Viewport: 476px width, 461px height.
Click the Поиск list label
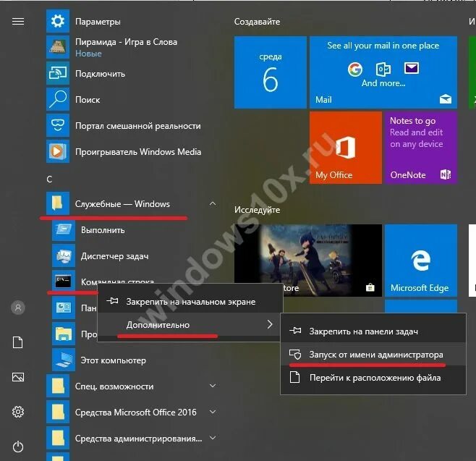(x=88, y=100)
